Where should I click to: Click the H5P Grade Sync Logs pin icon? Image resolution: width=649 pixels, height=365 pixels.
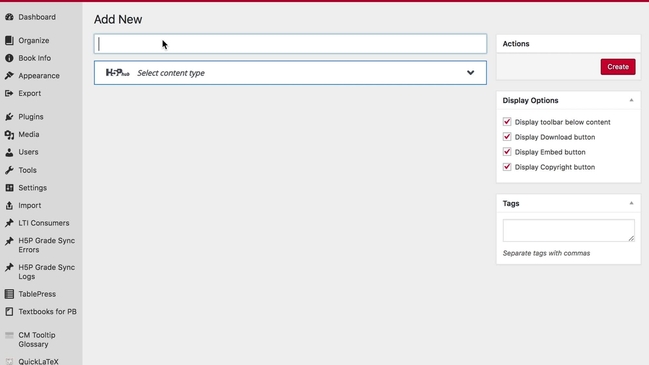[x=9, y=267]
